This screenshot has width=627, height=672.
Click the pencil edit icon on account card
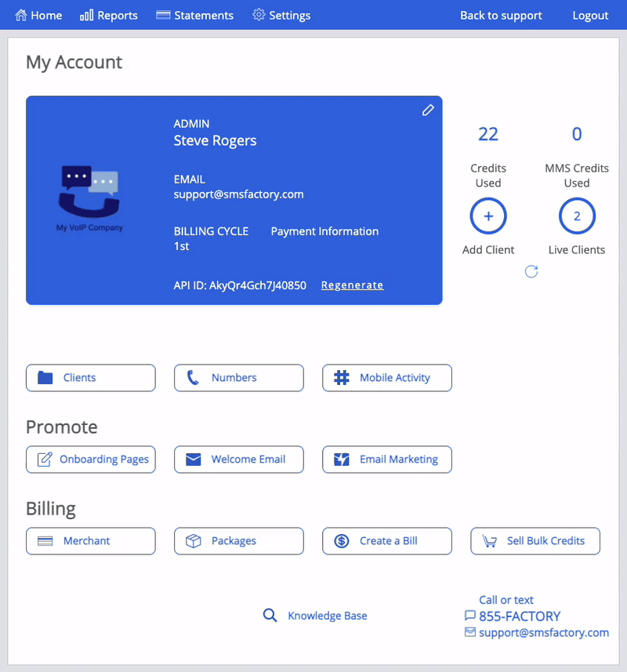pos(428,111)
